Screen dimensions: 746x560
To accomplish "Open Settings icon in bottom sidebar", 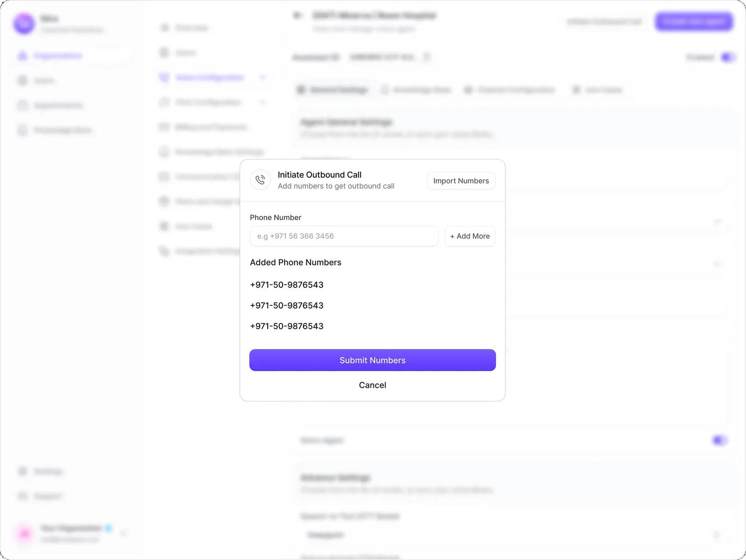I will pos(22,471).
